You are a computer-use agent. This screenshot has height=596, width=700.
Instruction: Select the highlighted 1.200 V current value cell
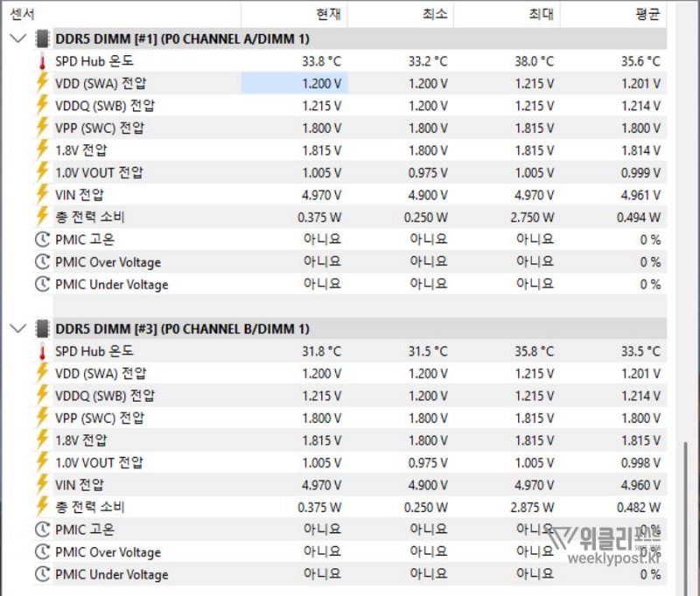coord(295,83)
